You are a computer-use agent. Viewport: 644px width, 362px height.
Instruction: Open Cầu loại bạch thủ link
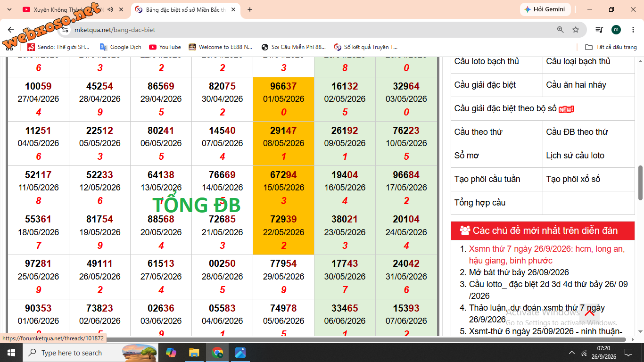click(x=578, y=61)
